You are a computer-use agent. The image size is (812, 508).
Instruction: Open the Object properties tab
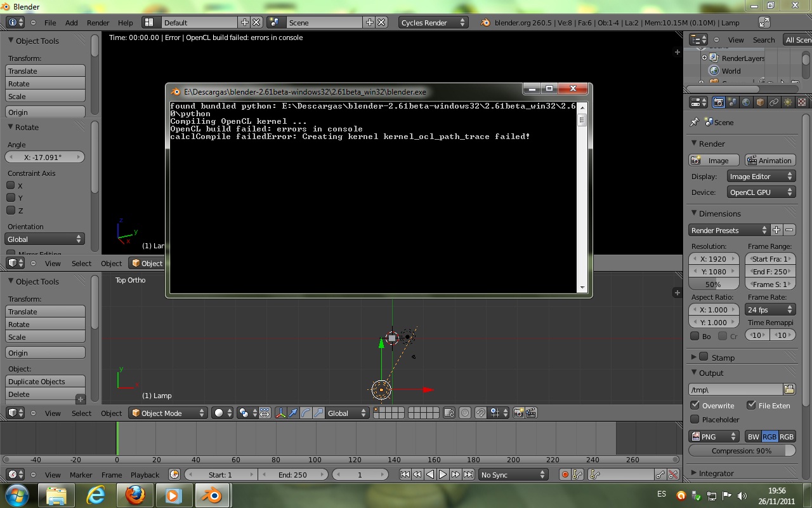pos(761,102)
